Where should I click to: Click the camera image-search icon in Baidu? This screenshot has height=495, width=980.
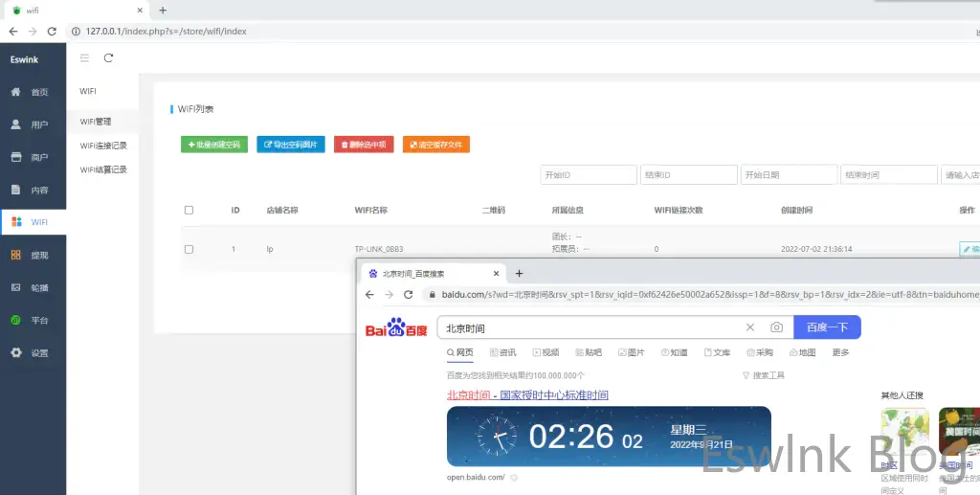(x=776, y=327)
